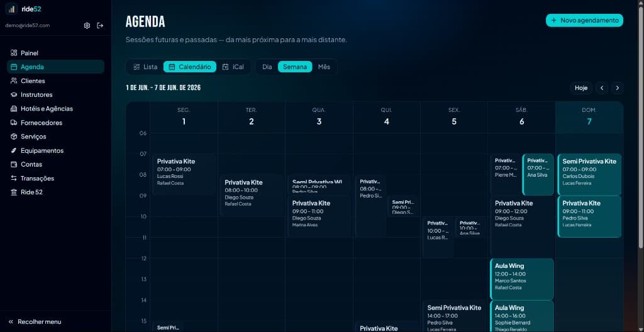
Task: Click the Hoje button
Action: click(581, 88)
